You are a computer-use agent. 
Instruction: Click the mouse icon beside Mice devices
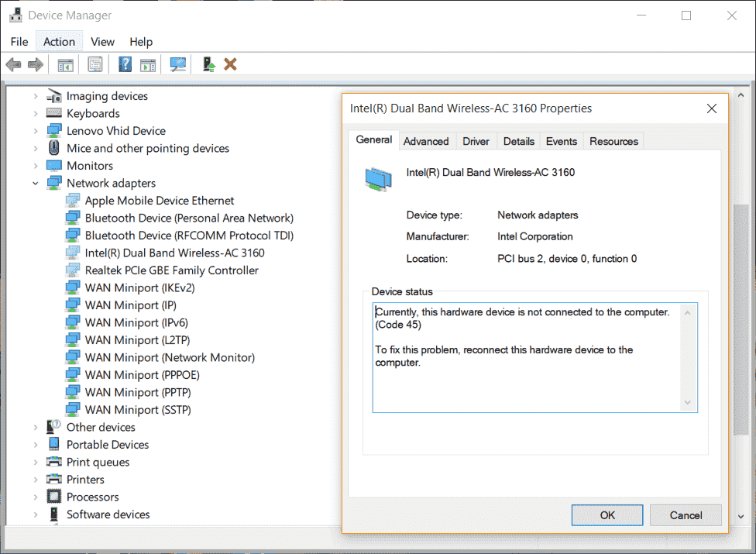click(x=54, y=147)
